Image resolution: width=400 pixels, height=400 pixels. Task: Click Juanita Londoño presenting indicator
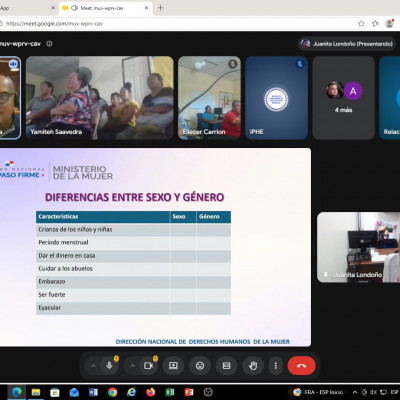[x=347, y=44]
